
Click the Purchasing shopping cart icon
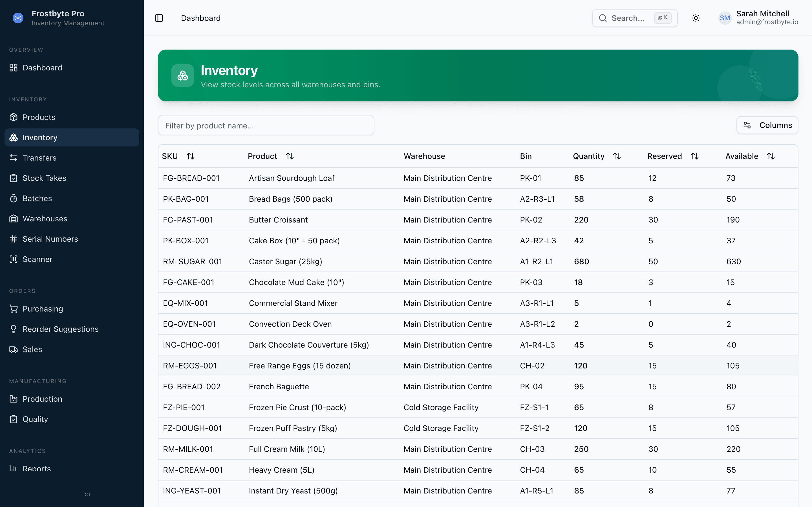point(14,308)
